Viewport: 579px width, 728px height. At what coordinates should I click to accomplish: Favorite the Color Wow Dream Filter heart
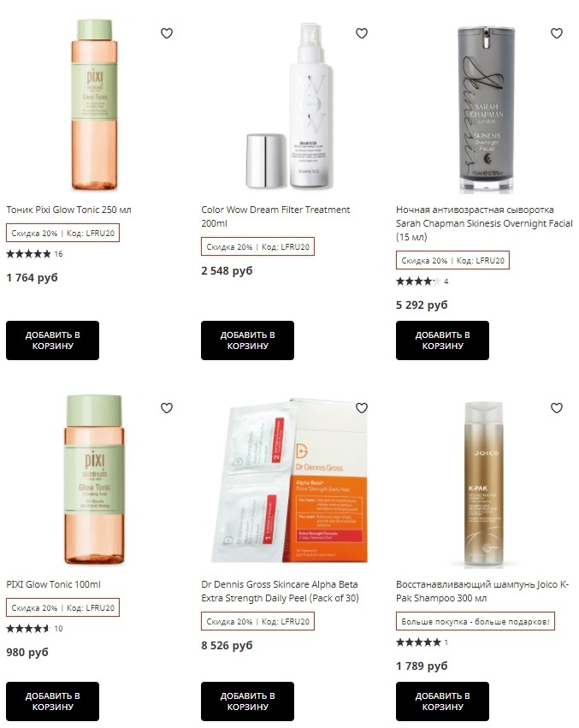pyautogui.click(x=362, y=33)
